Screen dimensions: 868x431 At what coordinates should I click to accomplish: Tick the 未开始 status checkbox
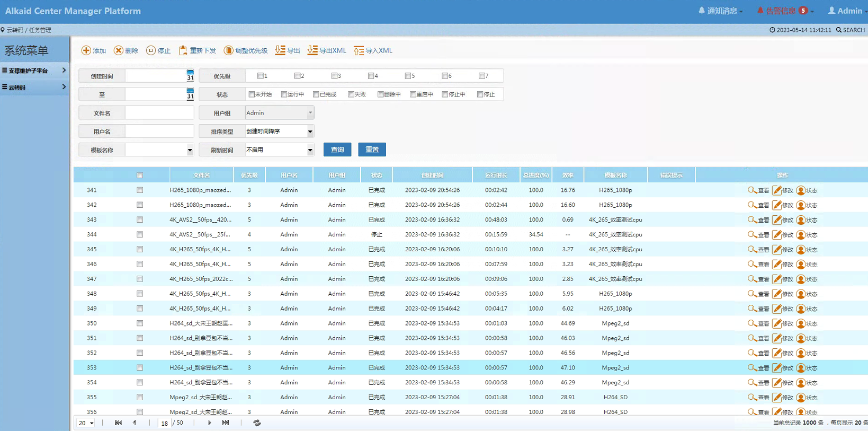(x=252, y=94)
